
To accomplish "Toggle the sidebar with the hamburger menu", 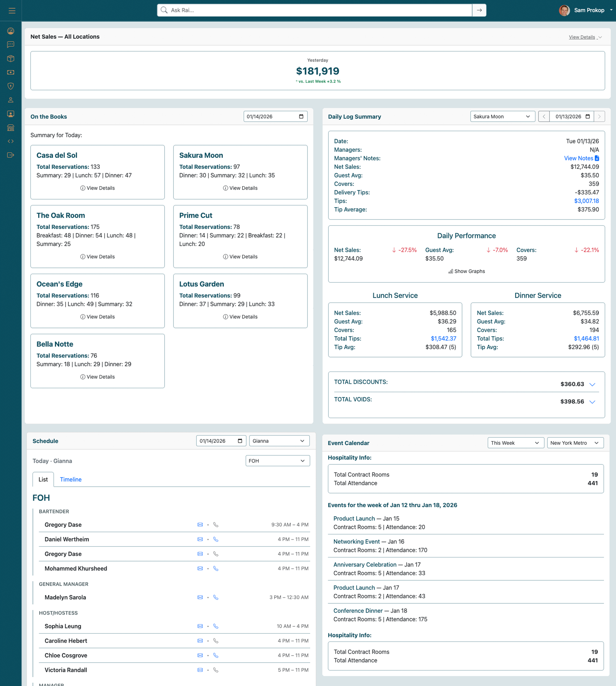I will (x=12, y=10).
